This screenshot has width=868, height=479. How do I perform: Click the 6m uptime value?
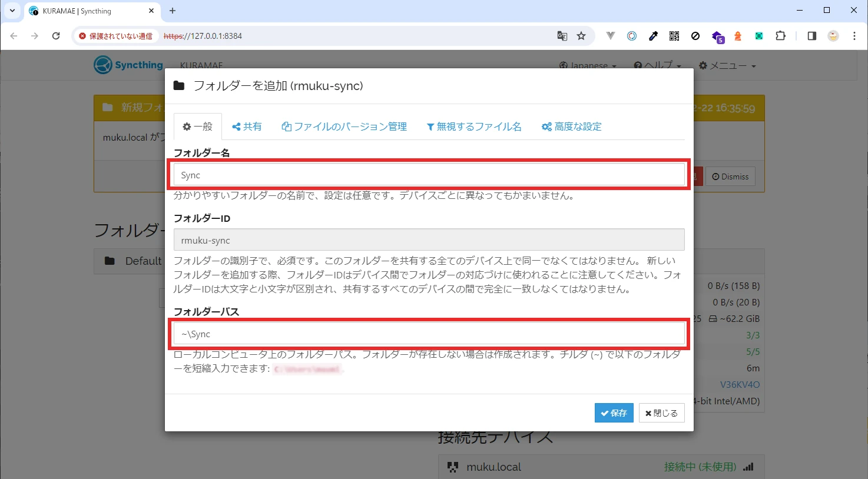pos(753,368)
